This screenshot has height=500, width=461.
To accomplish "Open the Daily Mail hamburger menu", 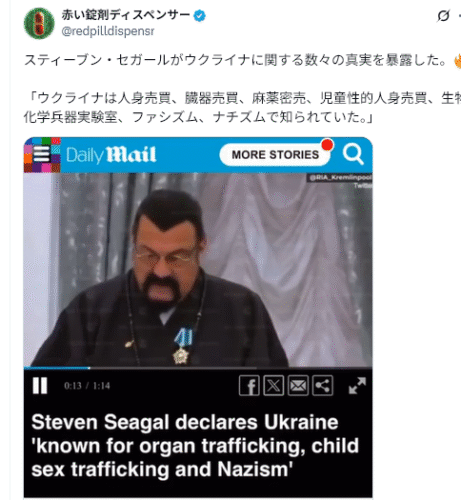I will (42, 154).
